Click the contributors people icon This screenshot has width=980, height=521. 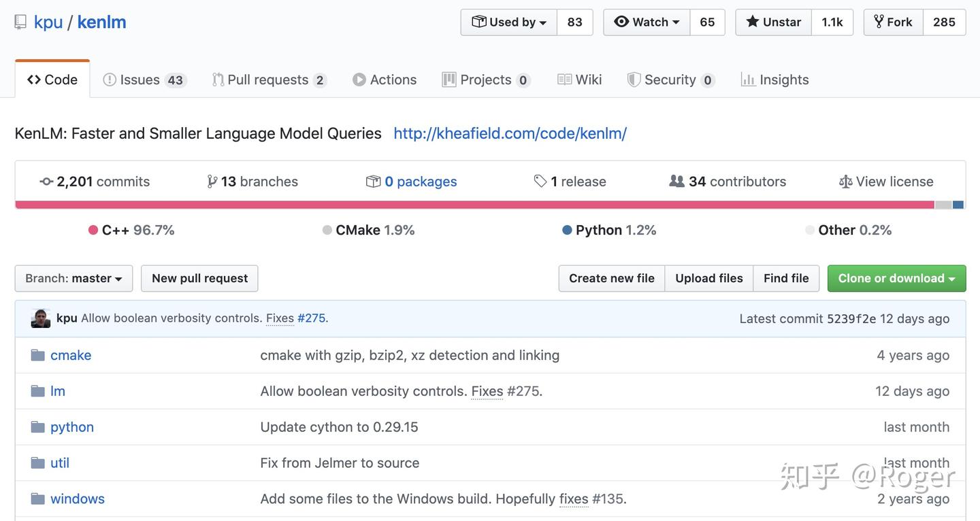[676, 182]
